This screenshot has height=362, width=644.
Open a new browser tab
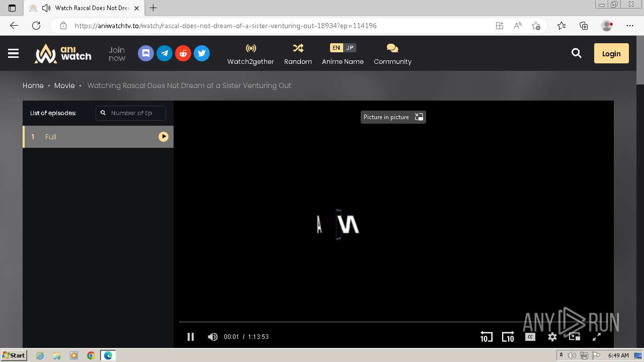pyautogui.click(x=153, y=8)
